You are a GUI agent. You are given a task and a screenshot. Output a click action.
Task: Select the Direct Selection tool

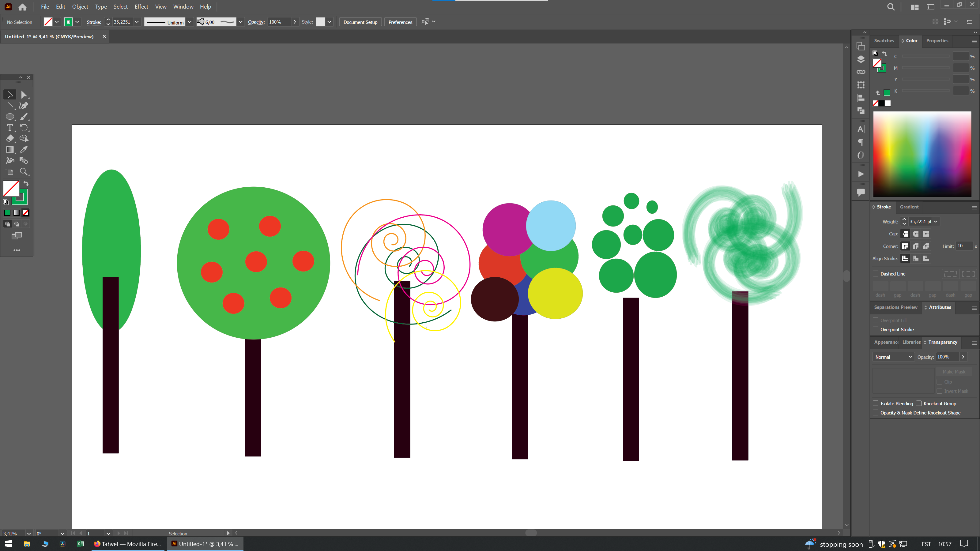pos(24,94)
